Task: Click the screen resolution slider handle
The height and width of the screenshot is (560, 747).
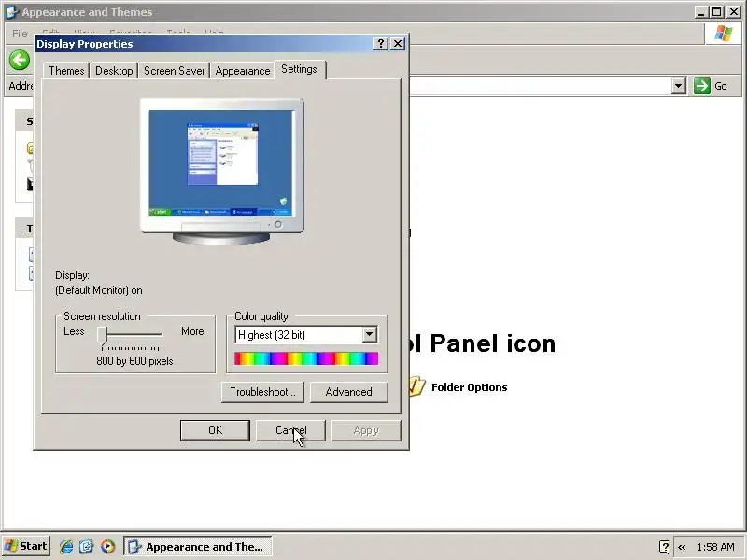Action: pyautogui.click(x=103, y=336)
